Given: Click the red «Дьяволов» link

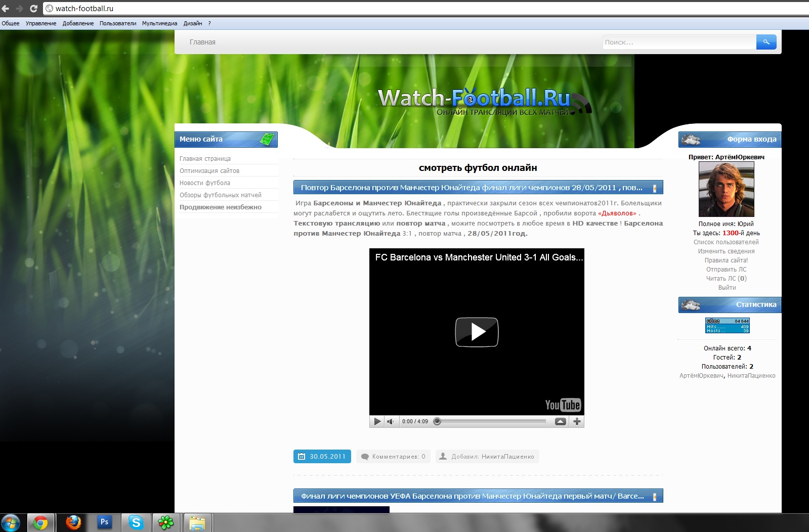Looking at the screenshot, I should point(617,213).
